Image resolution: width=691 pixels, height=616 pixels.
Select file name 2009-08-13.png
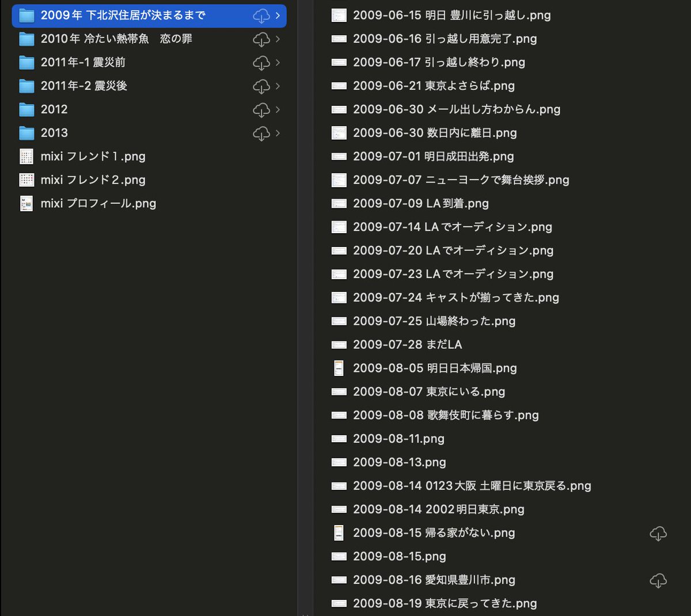[x=400, y=462]
